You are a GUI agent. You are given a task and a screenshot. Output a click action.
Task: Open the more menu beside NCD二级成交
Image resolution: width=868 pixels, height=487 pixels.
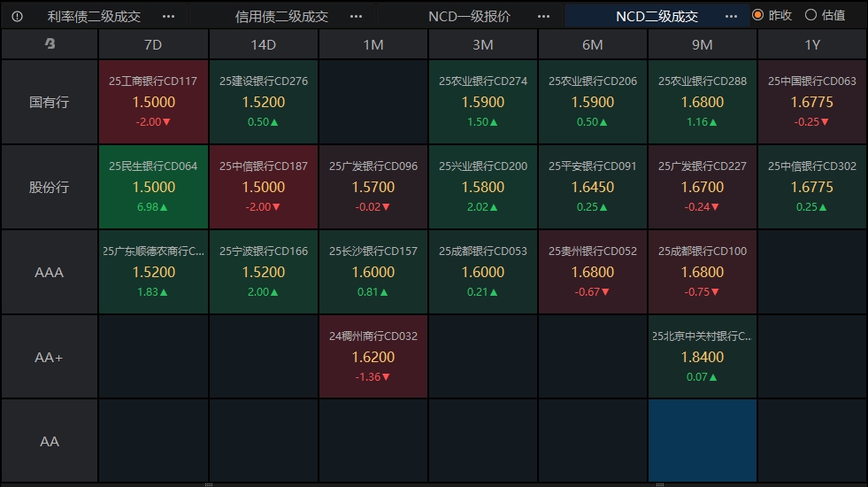pos(731,17)
